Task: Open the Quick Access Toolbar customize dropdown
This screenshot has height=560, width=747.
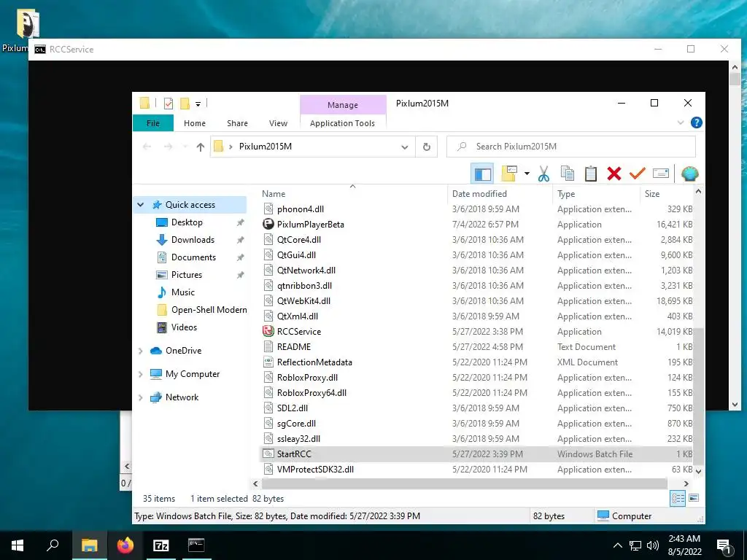Action: (198, 104)
